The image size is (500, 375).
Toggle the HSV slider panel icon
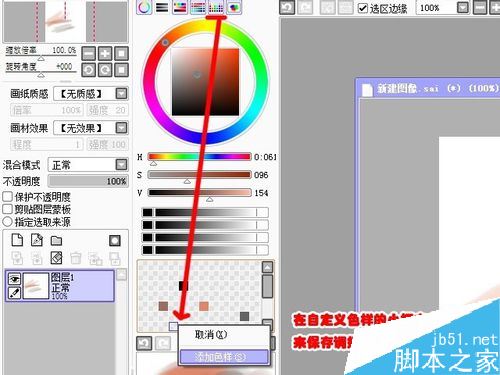(x=180, y=7)
